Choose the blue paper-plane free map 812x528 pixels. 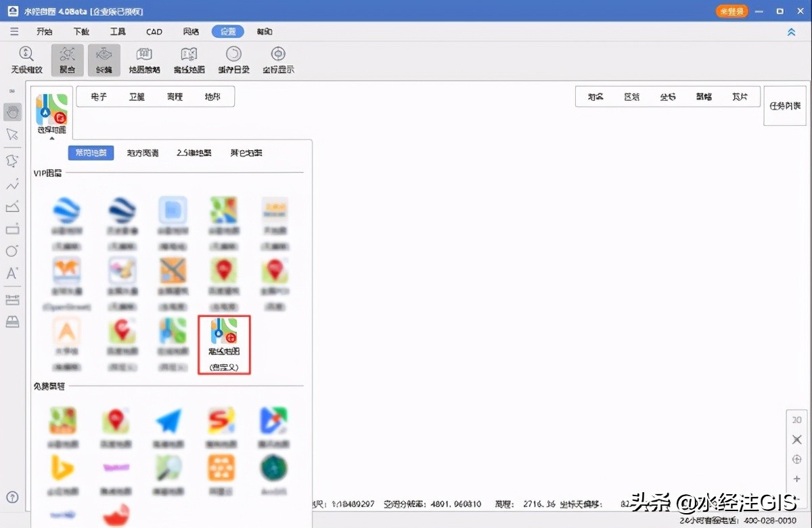[168, 428]
